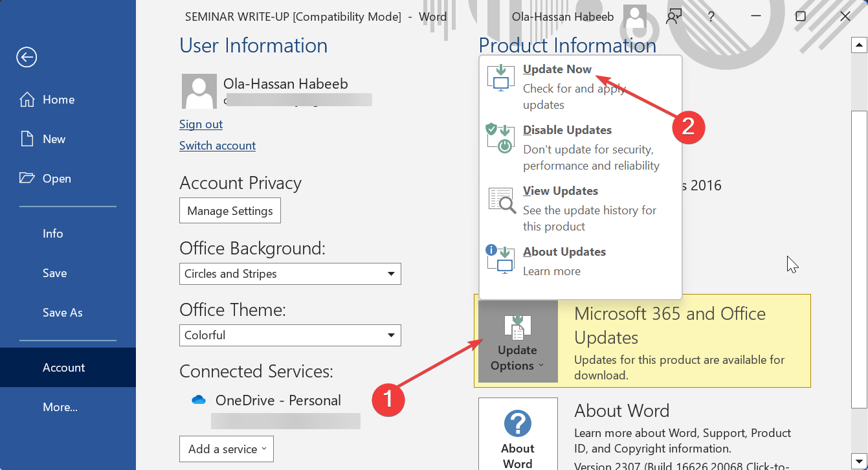868x470 pixels.
Task: Click the Update Options button
Action: (x=518, y=342)
